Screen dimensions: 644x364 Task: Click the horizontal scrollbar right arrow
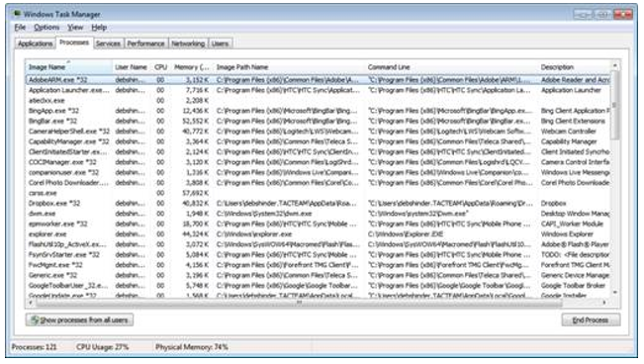(604, 303)
